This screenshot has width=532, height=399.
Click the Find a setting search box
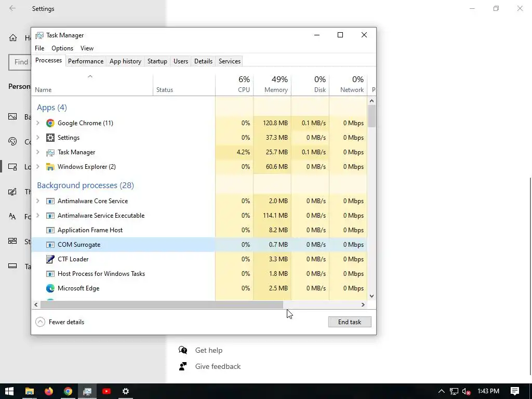pos(20,62)
